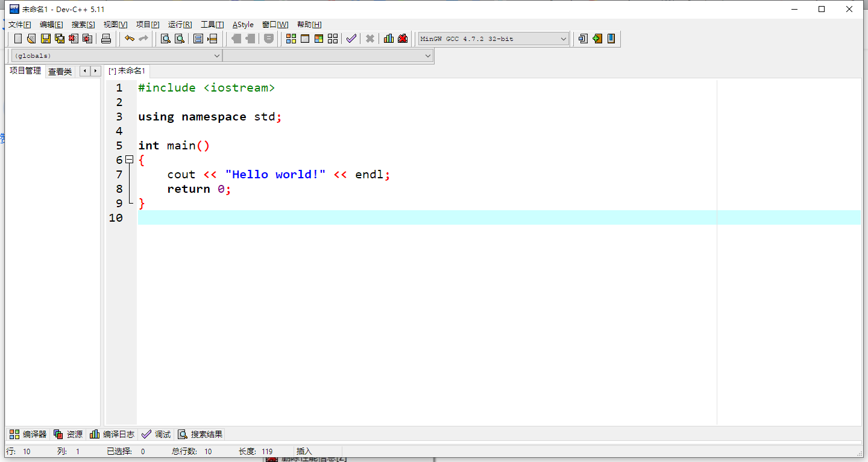The width and height of the screenshot is (868, 462).
Task: Create a new source file from toolbar
Action: click(18, 39)
